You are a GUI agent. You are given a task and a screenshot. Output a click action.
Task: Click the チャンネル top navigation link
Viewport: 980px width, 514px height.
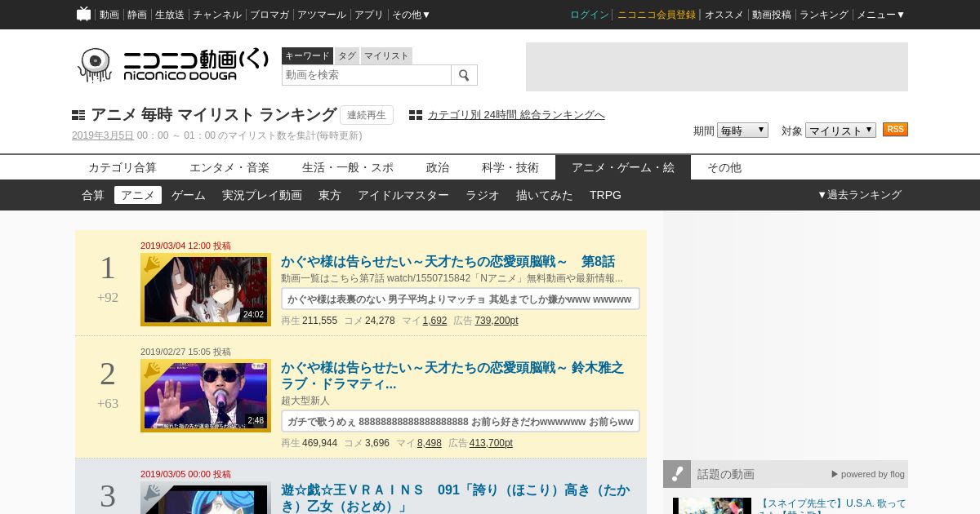click(217, 15)
